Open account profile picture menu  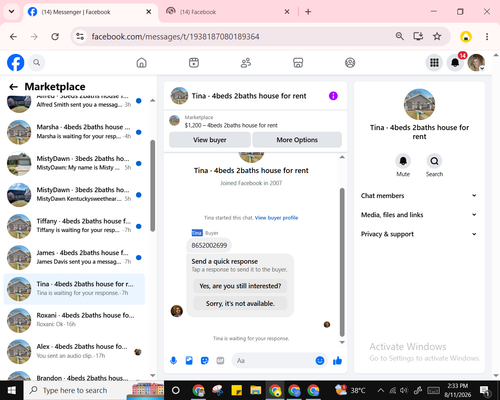[x=476, y=62]
